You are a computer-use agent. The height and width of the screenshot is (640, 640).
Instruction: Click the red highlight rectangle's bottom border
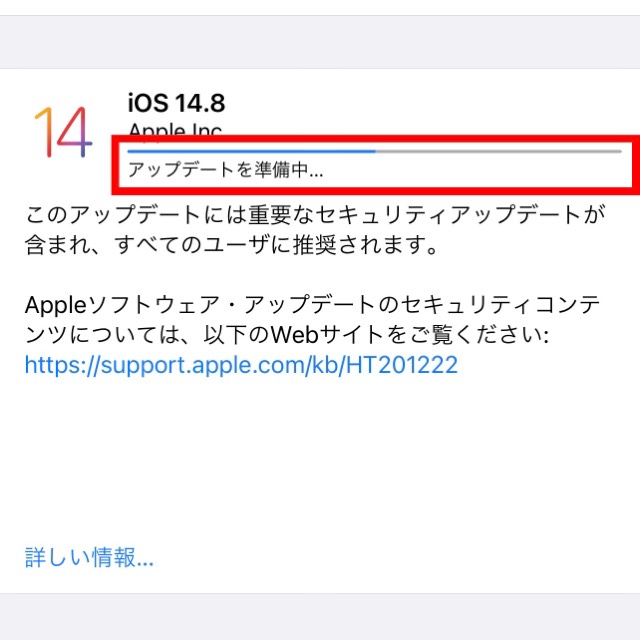pyautogui.click(x=376, y=191)
